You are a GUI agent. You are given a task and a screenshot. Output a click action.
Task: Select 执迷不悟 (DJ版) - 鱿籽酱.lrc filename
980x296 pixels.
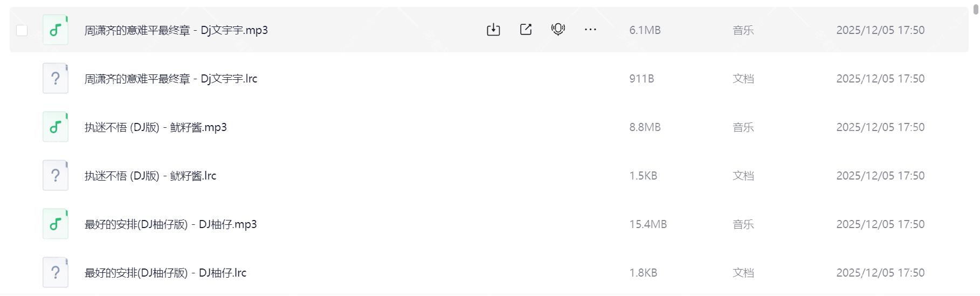(150, 176)
